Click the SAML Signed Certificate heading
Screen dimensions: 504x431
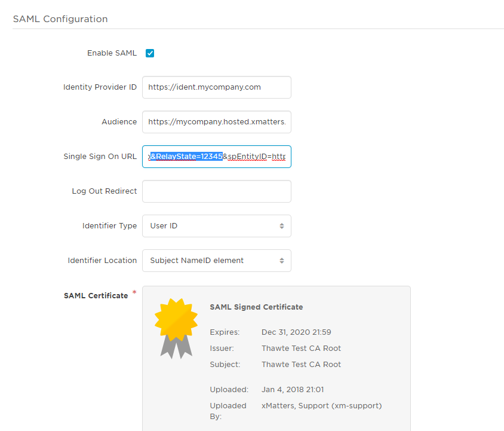coord(256,307)
